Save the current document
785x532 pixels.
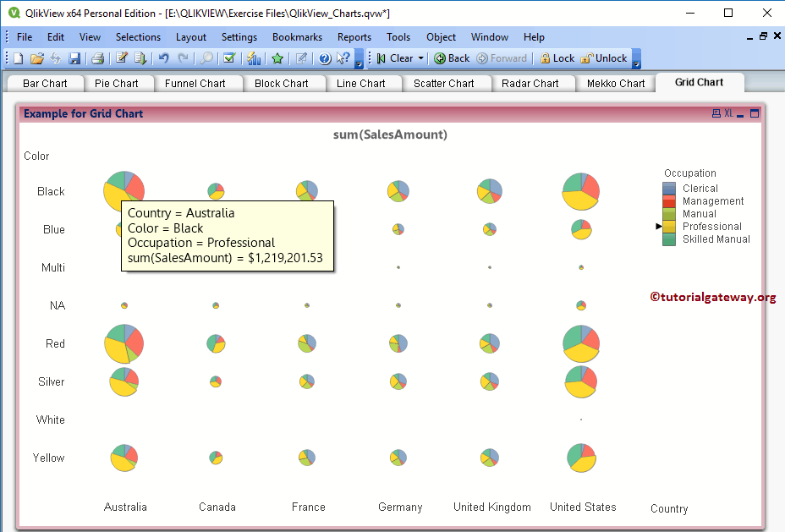[x=74, y=58]
